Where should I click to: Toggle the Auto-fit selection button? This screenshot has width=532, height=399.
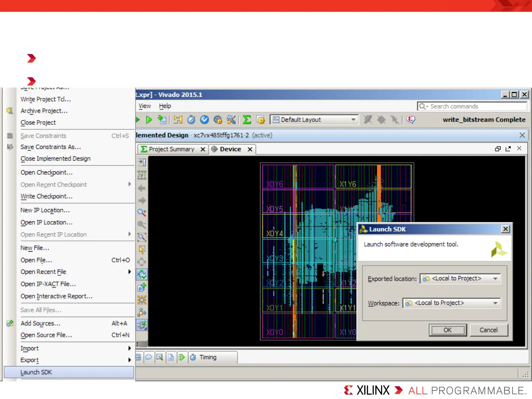pos(141,274)
